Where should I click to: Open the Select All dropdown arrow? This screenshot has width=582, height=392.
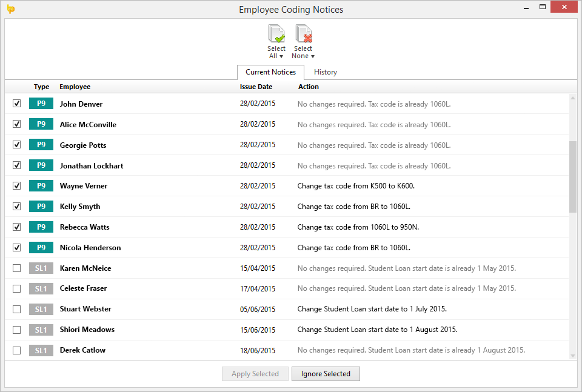click(281, 56)
